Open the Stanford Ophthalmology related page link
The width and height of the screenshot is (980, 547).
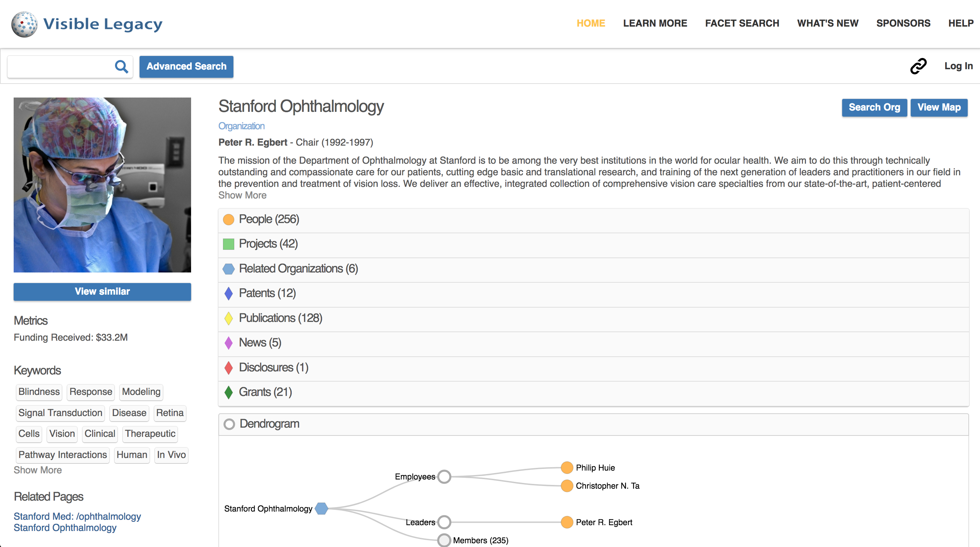click(x=65, y=528)
